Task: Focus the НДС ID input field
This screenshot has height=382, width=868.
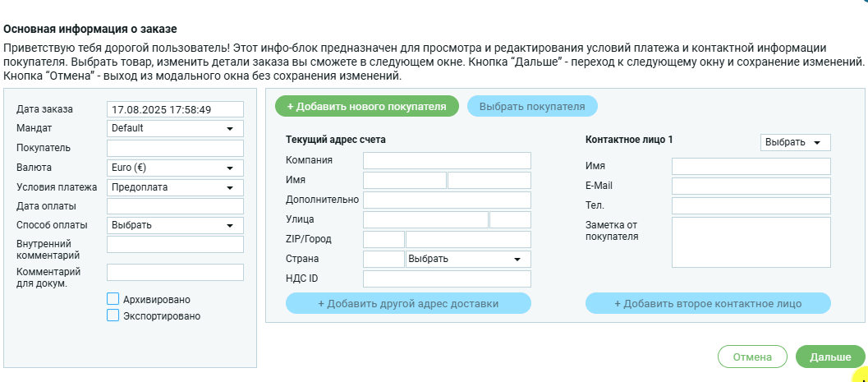Action: click(x=447, y=279)
